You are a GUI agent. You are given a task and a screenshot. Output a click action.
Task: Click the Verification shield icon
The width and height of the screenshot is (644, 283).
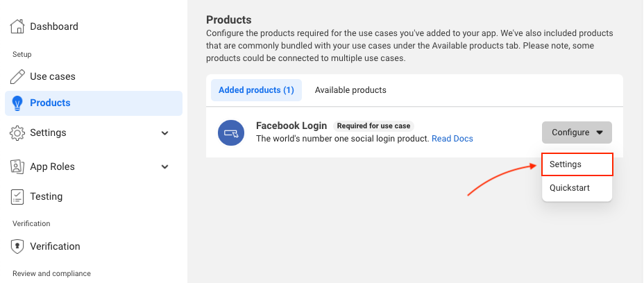tap(17, 246)
